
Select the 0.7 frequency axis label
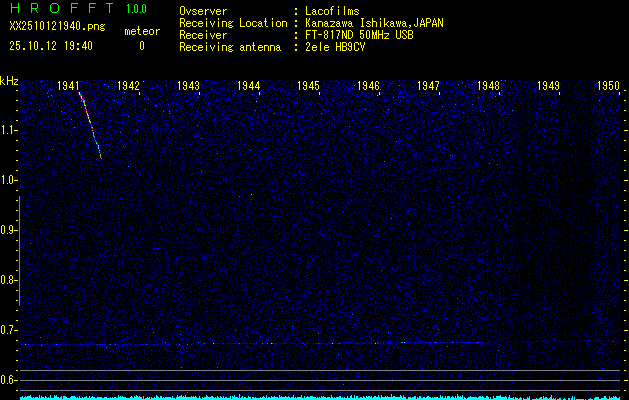[9, 329]
